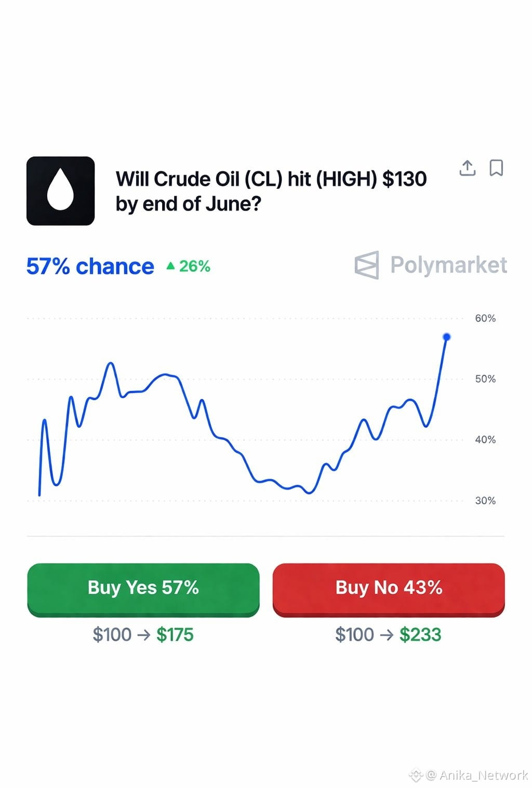This screenshot has width=532, height=788.
Task: Click the Buy No 43% button
Action: pyautogui.click(x=389, y=589)
